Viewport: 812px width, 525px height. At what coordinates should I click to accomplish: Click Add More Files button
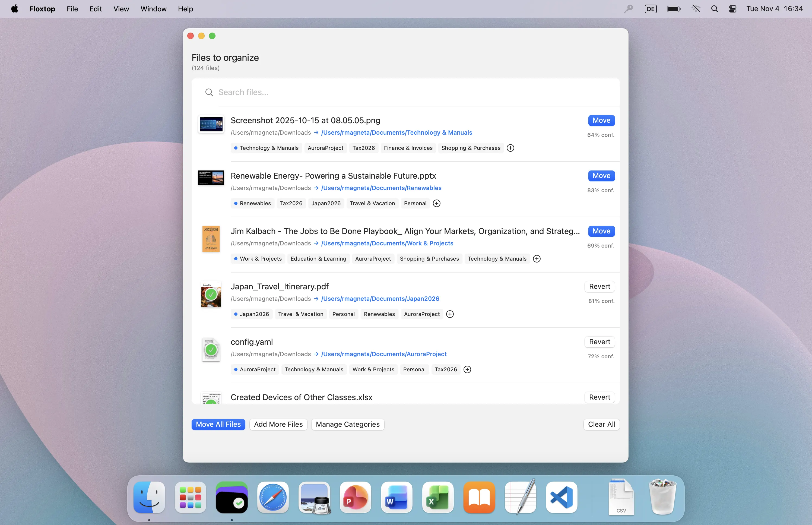278,425
